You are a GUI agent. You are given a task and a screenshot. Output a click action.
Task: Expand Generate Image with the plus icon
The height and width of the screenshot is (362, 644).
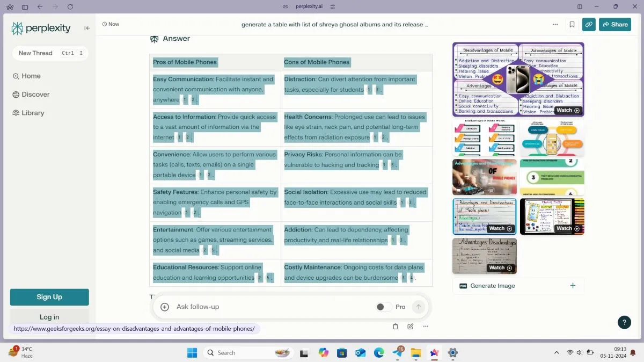(x=573, y=286)
